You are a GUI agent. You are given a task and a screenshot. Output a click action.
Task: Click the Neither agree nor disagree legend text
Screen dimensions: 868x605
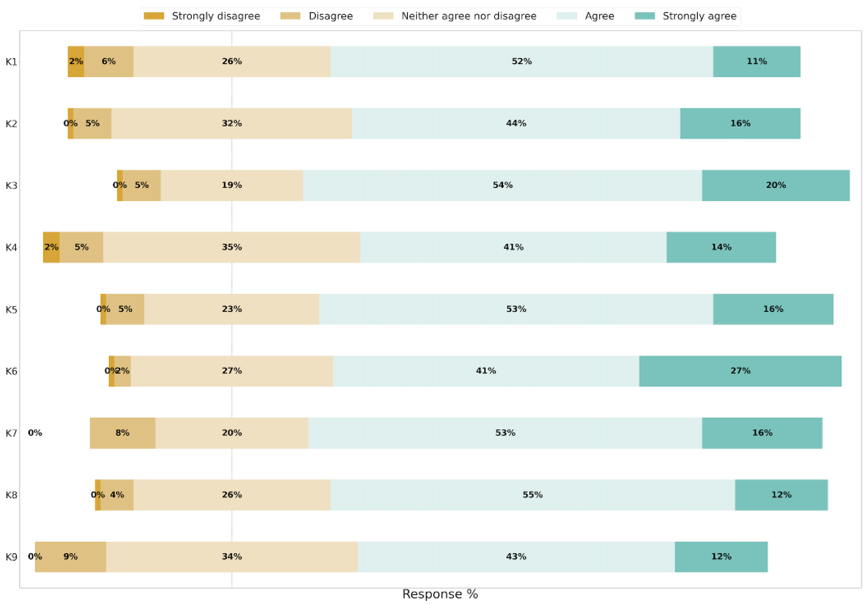pyautogui.click(x=469, y=16)
